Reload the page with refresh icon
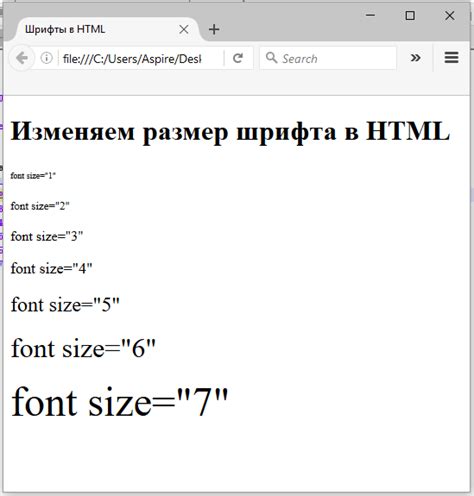This screenshot has width=474, height=496. point(238,58)
